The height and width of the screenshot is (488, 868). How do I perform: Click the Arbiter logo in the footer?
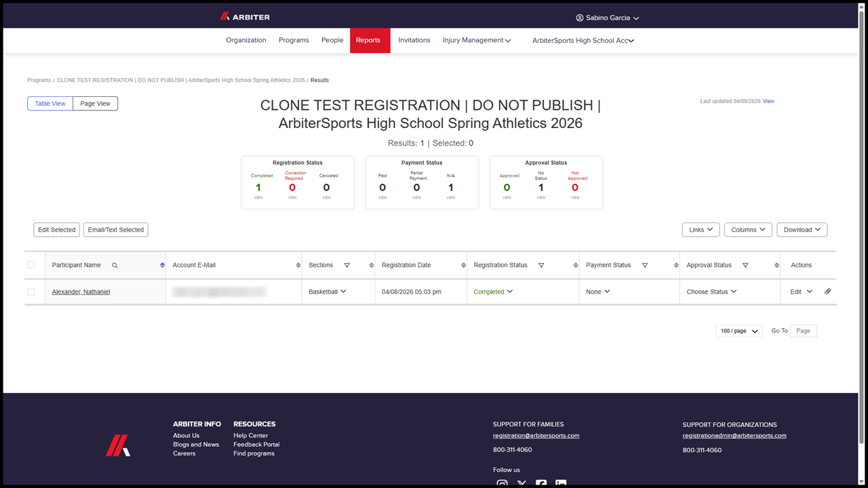(x=118, y=445)
